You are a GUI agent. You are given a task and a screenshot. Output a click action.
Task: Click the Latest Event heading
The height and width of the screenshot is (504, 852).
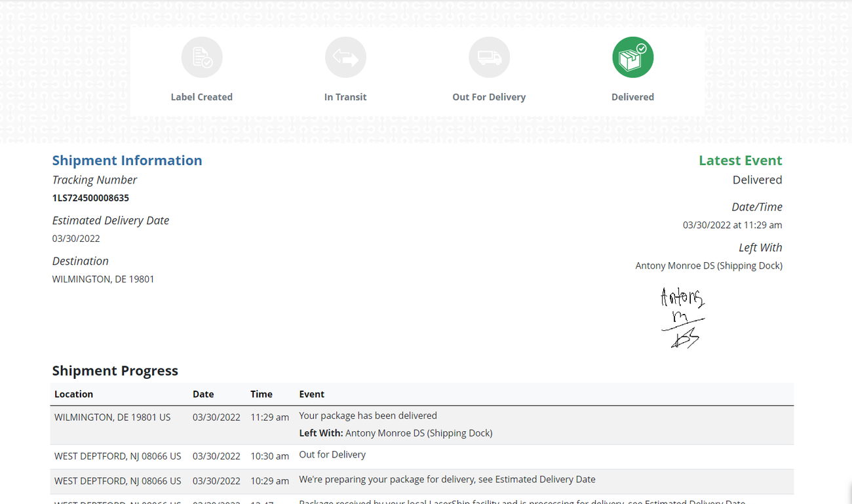coord(741,161)
